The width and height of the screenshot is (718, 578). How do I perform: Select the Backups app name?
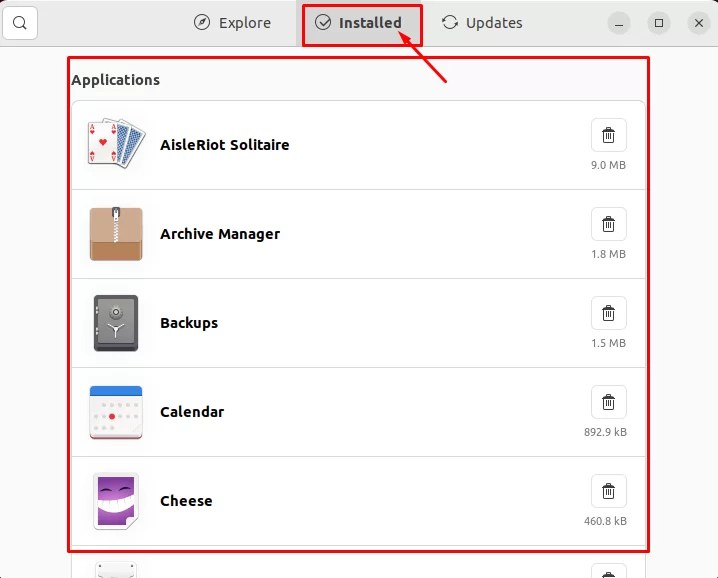(189, 323)
